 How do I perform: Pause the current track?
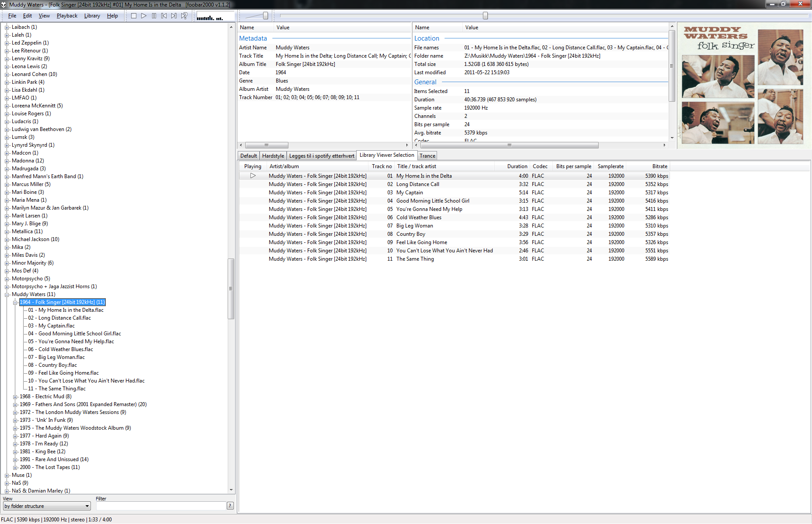(154, 16)
